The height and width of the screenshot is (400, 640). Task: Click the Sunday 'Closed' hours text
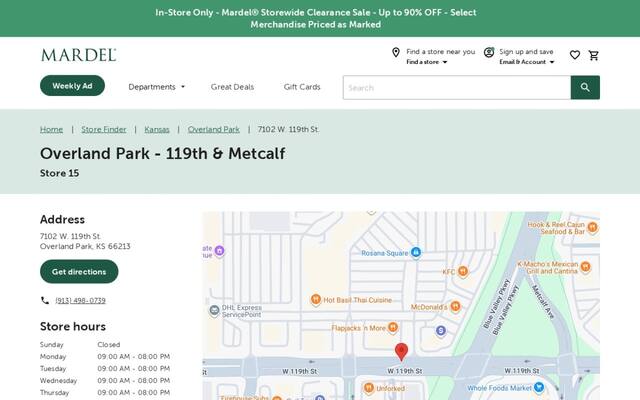coord(109,344)
